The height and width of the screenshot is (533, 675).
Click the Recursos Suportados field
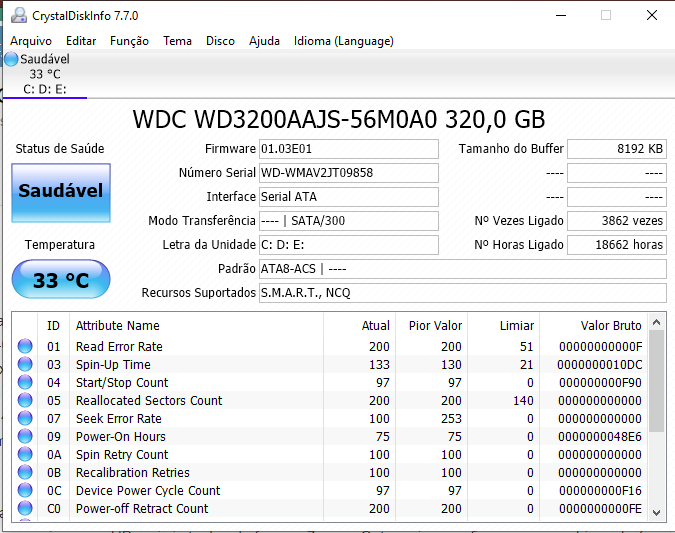pyautogui.click(x=463, y=293)
